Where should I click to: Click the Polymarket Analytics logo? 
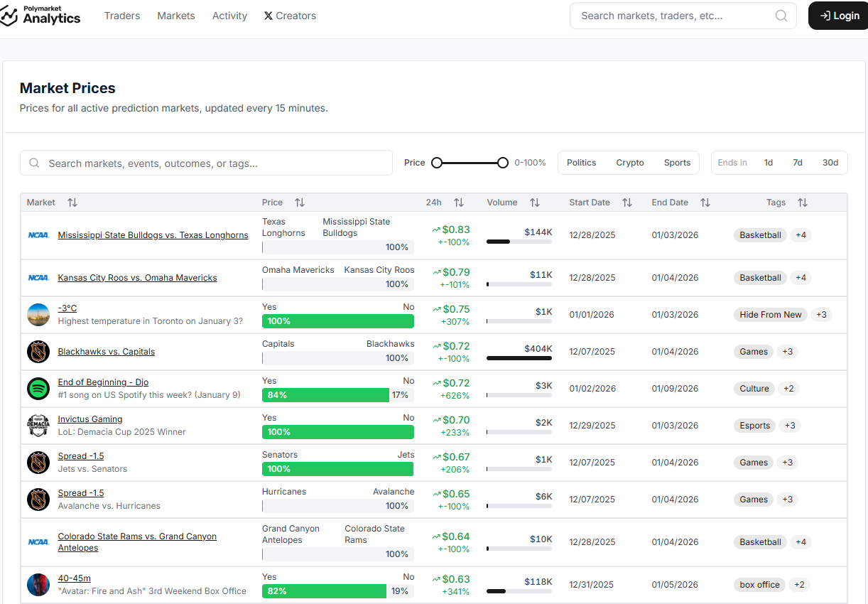pos(40,15)
